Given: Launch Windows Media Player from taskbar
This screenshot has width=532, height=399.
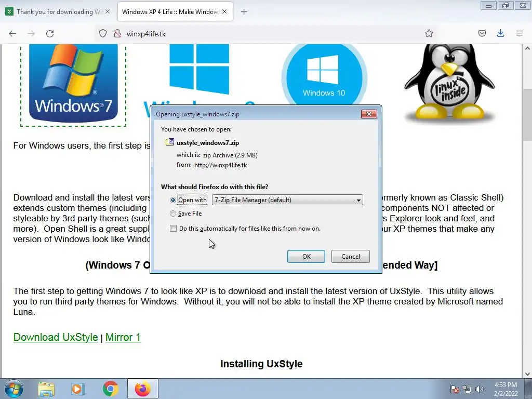Looking at the screenshot, I should point(78,389).
